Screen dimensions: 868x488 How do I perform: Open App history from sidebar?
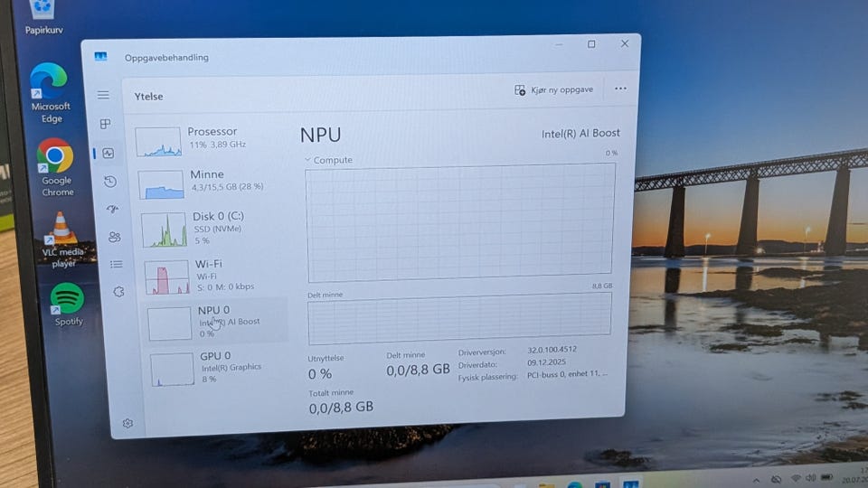pos(110,182)
